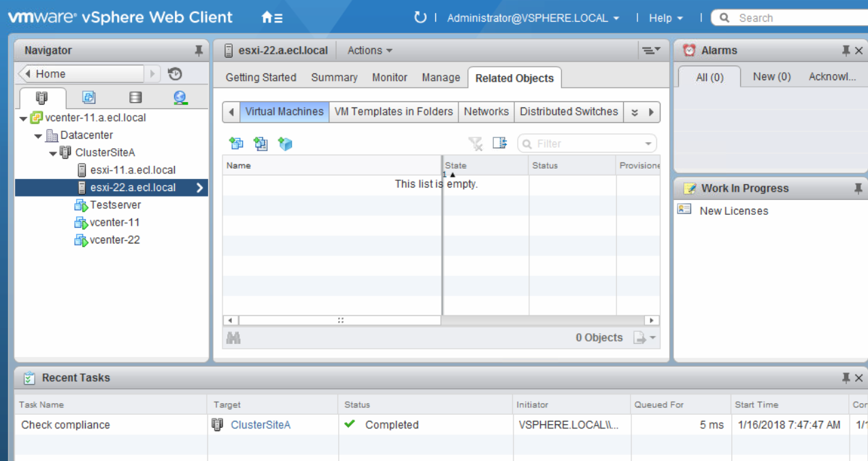Select Related Objects tab
Screen dimensions: 868x461
point(515,78)
